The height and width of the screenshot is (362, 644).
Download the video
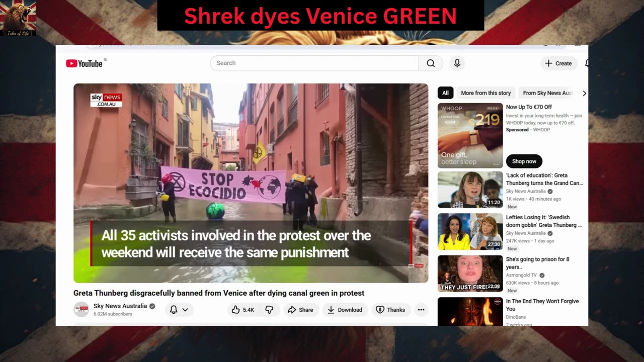(x=345, y=310)
